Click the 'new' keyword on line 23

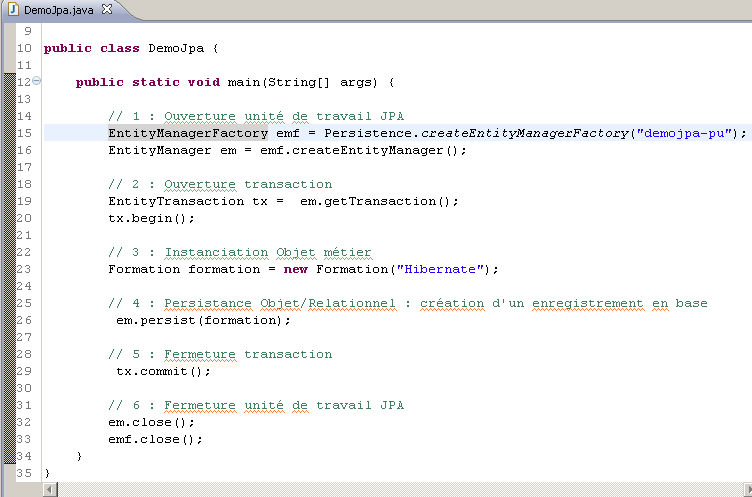[296, 269]
